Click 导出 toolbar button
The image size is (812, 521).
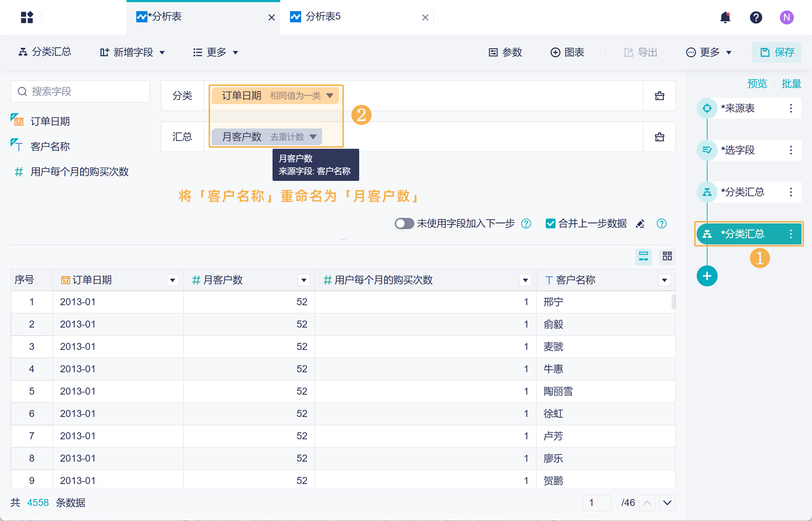(x=641, y=52)
